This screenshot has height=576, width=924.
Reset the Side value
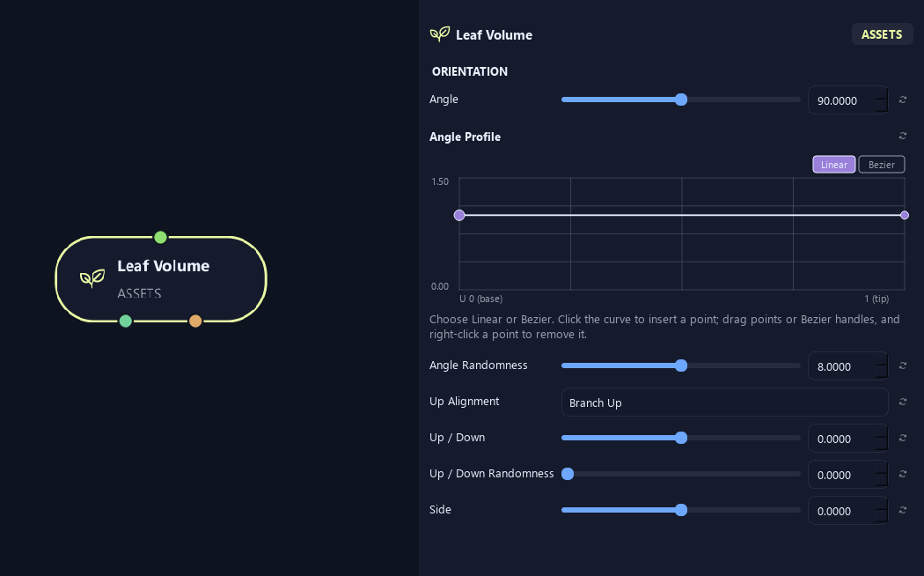point(902,510)
